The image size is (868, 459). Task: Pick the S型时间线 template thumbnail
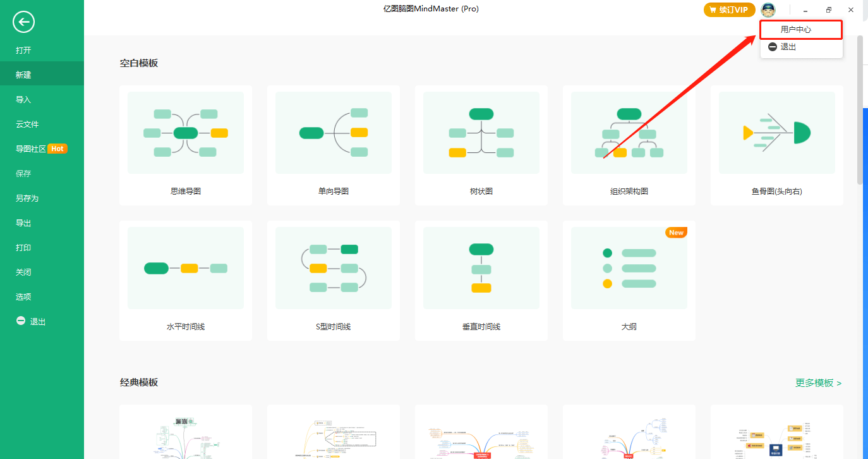[x=334, y=268]
